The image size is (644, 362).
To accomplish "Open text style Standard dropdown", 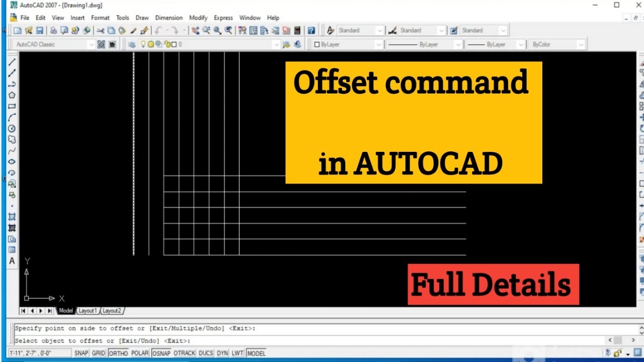I will pos(379,30).
